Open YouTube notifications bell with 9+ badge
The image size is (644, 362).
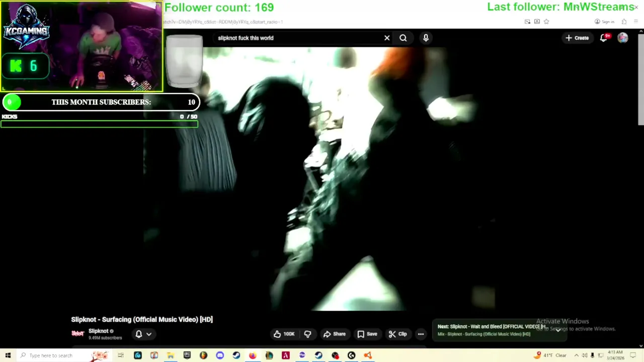604,38
